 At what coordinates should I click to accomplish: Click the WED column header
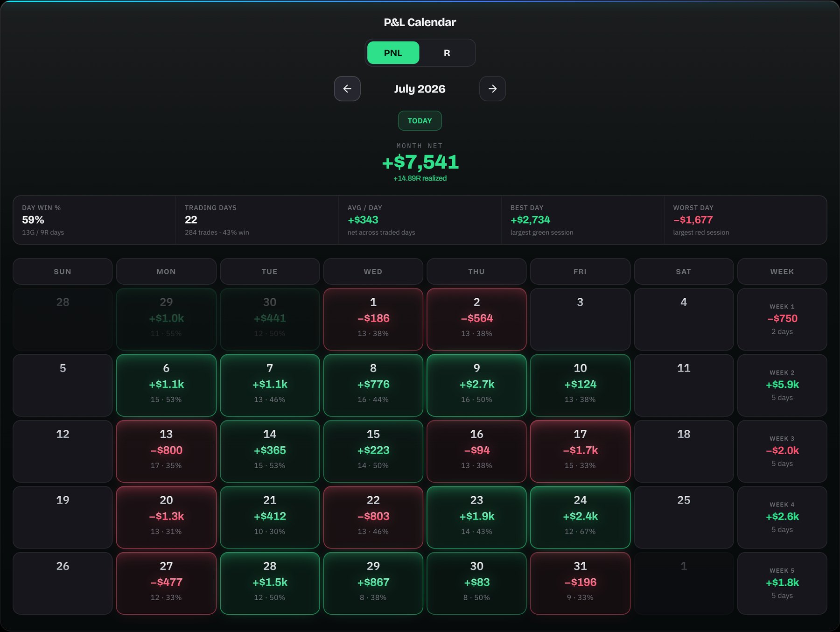(x=373, y=271)
